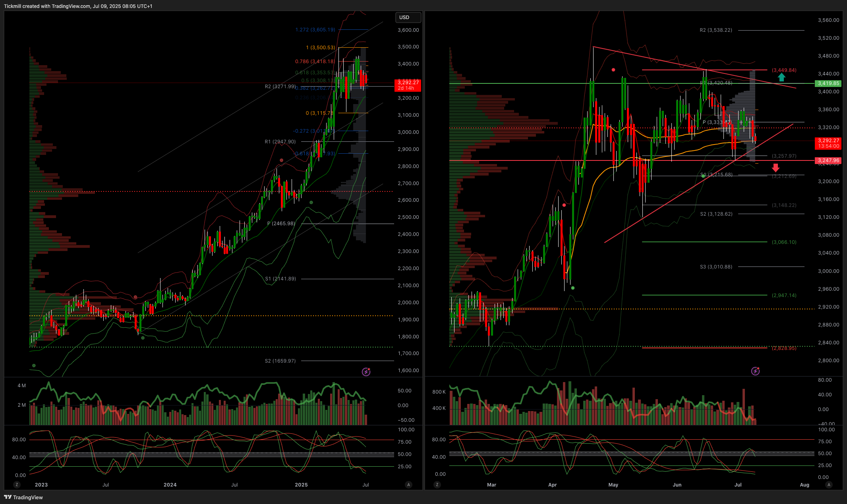Click 3,560.00 on the right price axis
Image resolution: width=847 pixels, height=504 pixels.
828,20
